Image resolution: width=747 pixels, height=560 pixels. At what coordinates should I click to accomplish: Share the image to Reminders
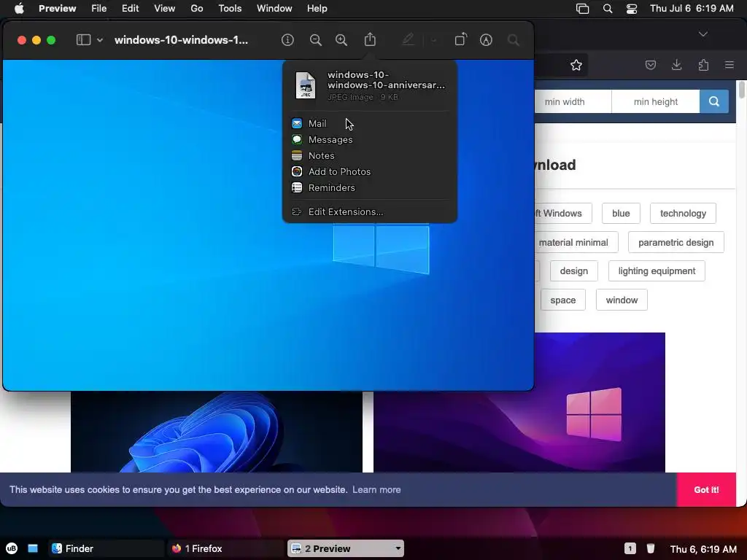[x=370, y=187]
